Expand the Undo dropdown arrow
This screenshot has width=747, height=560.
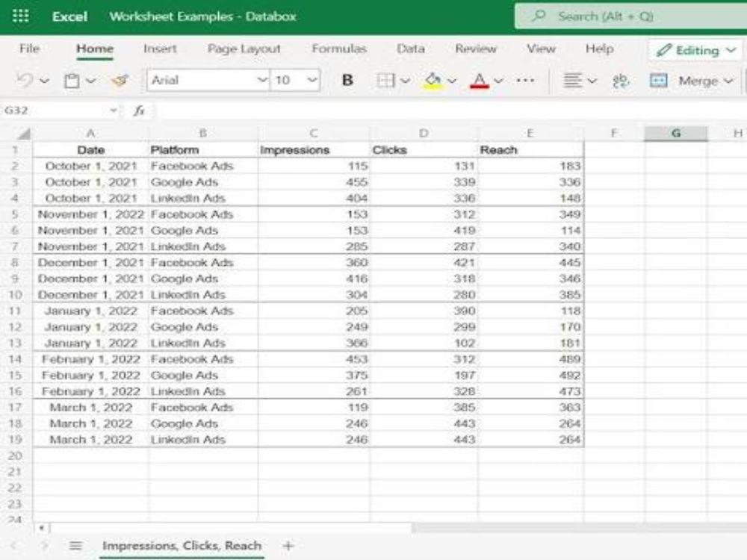point(44,81)
